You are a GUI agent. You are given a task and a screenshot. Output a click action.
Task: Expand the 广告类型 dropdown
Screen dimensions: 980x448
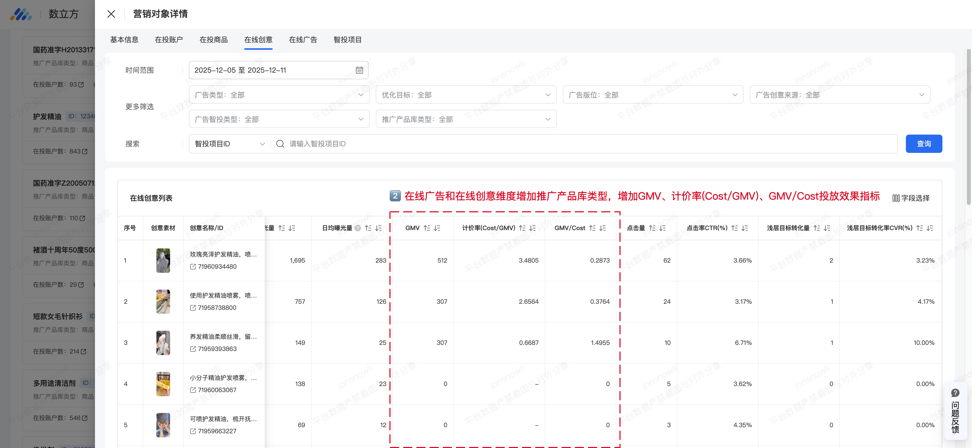pyautogui.click(x=279, y=95)
